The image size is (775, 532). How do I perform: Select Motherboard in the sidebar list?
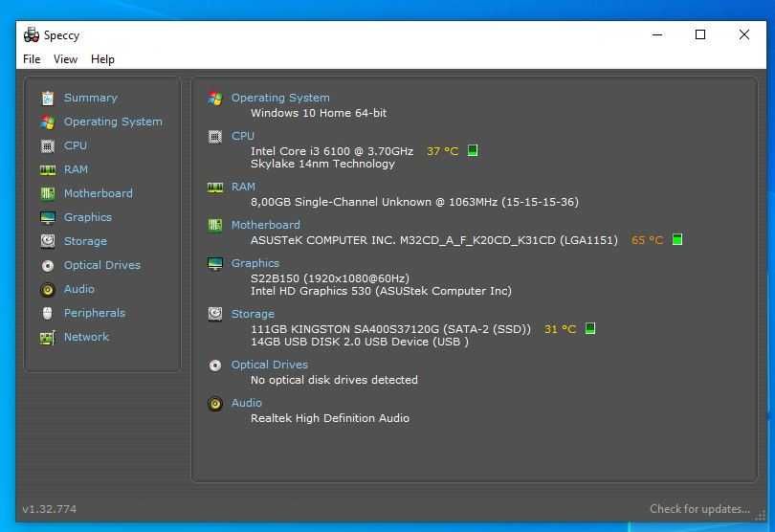(x=99, y=193)
